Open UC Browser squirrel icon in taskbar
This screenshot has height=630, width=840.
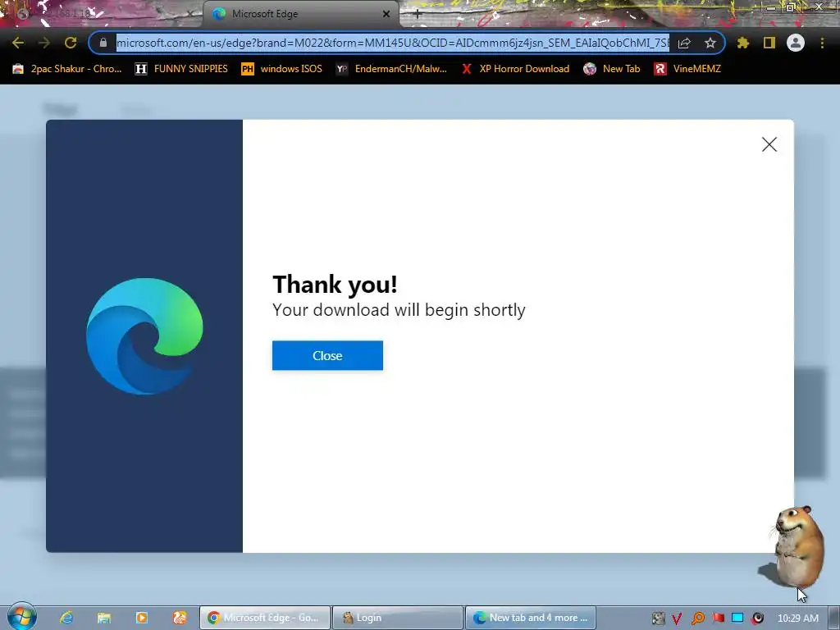180,618
